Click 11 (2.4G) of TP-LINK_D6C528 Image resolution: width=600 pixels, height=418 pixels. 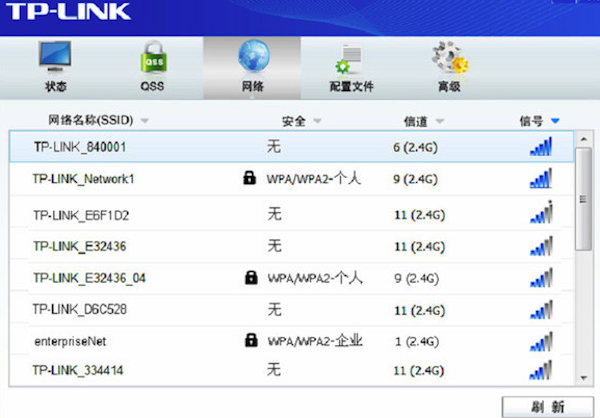[419, 310]
